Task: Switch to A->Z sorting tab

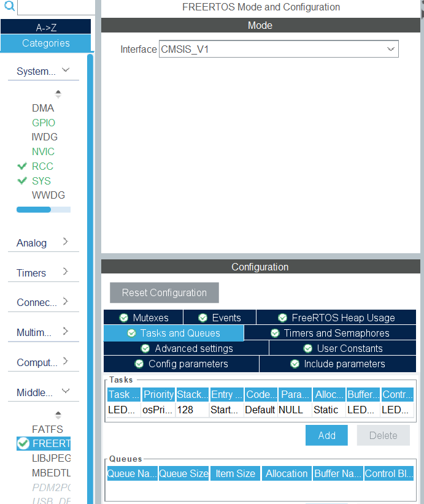Action: [x=45, y=28]
